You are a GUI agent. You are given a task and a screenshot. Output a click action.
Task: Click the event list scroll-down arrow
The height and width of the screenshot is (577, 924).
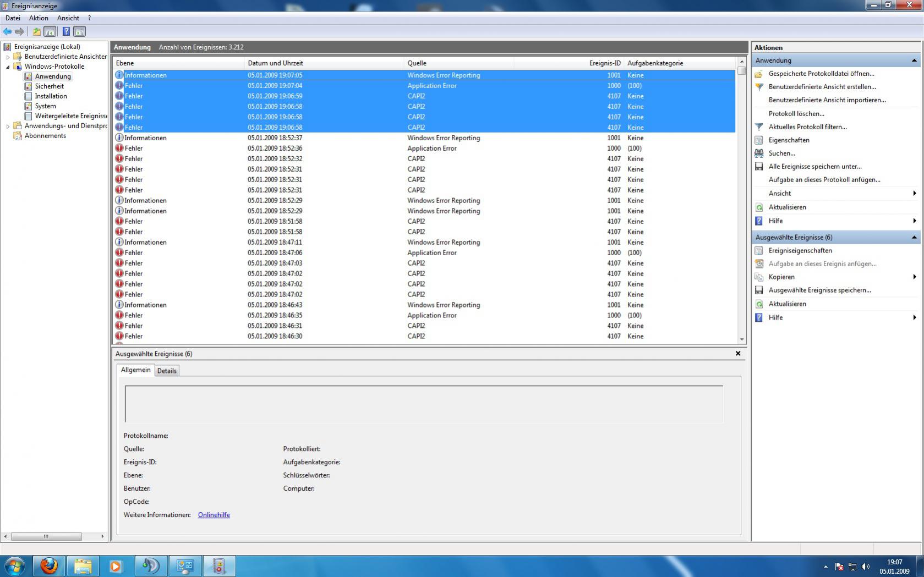pyautogui.click(x=742, y=339)
